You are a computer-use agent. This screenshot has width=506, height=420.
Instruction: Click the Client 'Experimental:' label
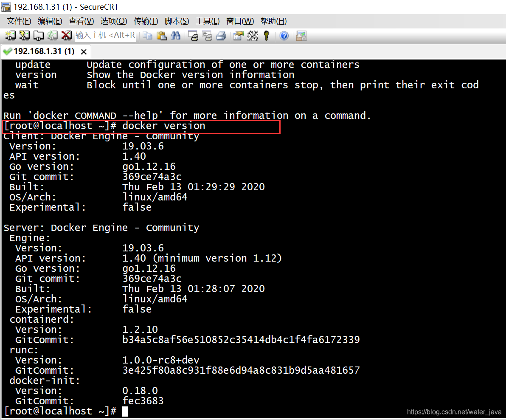(x=48, y=207)
